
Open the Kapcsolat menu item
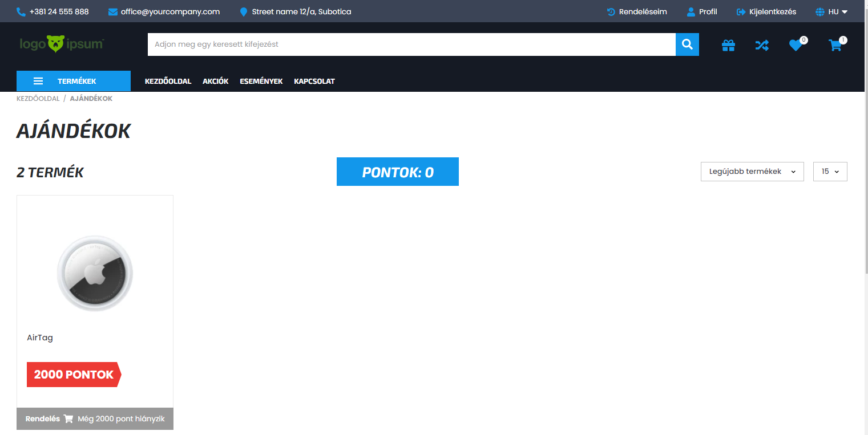[314, 82]
